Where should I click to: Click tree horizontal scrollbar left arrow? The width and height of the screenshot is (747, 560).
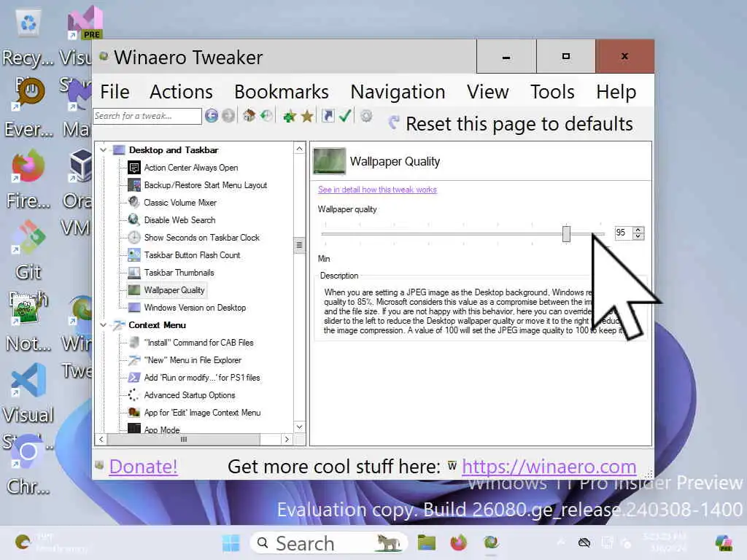point(101,440)
